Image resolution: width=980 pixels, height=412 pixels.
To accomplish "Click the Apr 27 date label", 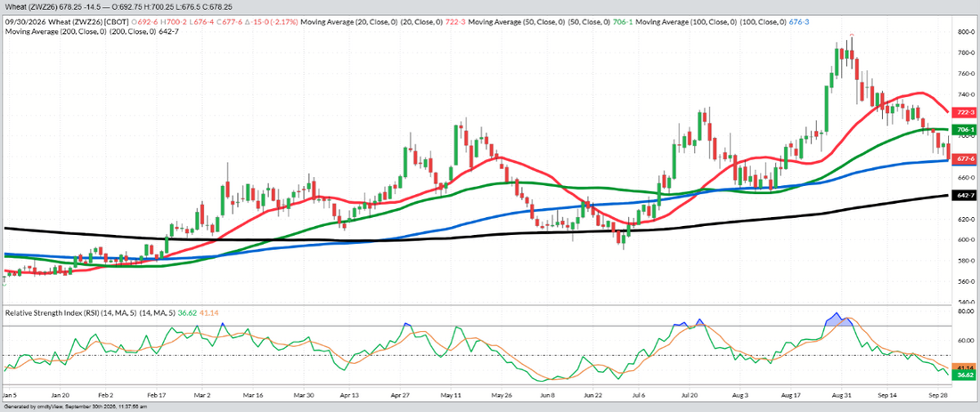I will (x=400, y=395).
